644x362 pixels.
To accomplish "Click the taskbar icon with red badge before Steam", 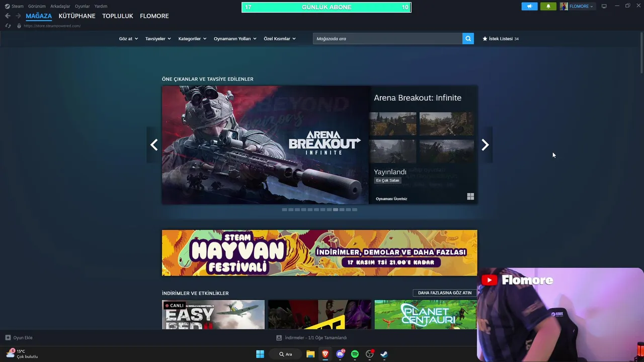I will click(370, 354).
